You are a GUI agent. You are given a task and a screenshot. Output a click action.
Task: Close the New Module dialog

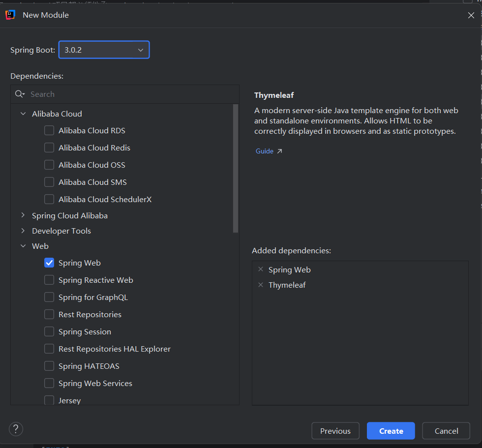[471, 15]
